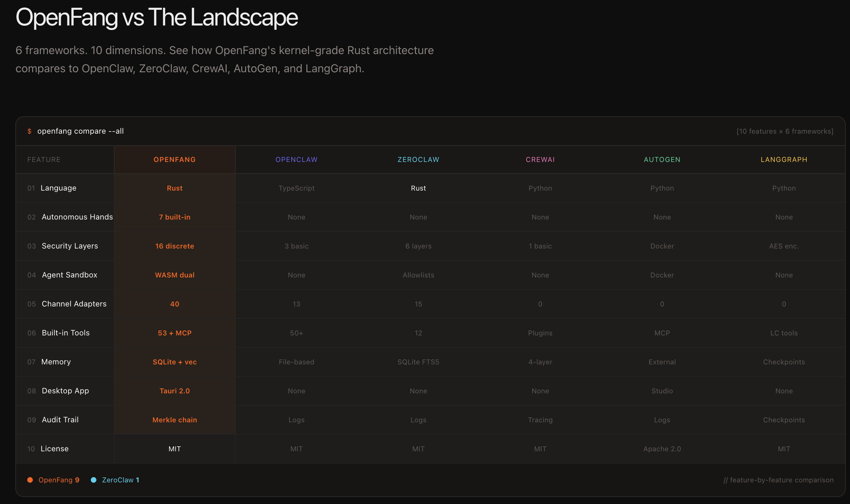Click the blue ZeroClaw legend dot
Viewport: 850px width, 504px height.
[x=93, y=480]
